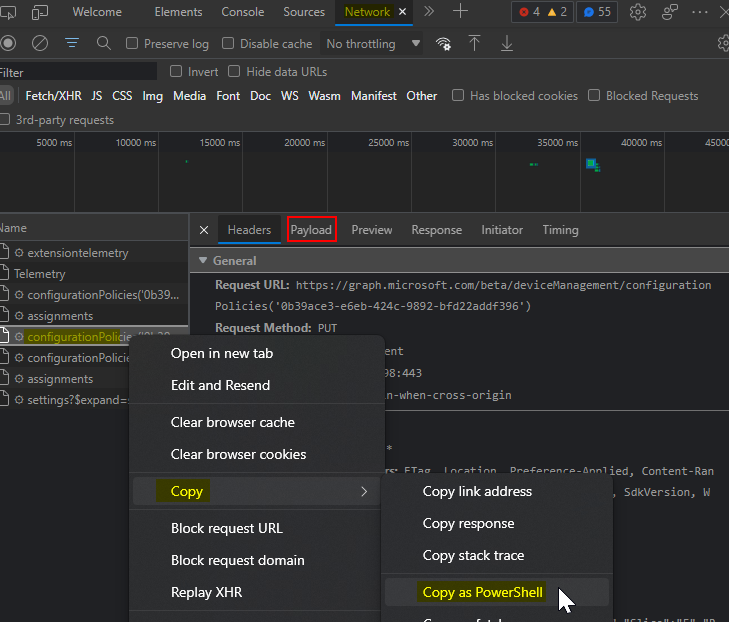Open network conditions wifi icon
Screen dimensions: 729x622
click(x=443, y=44)
